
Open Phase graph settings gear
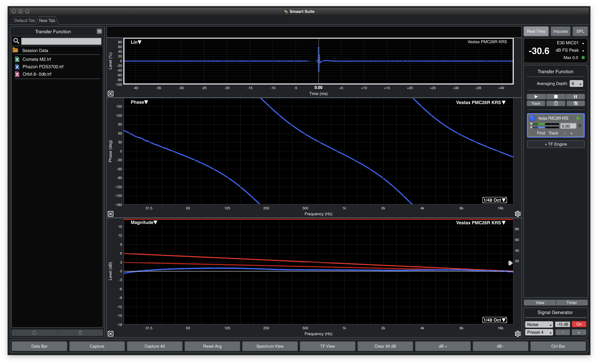tap(517, 214)
